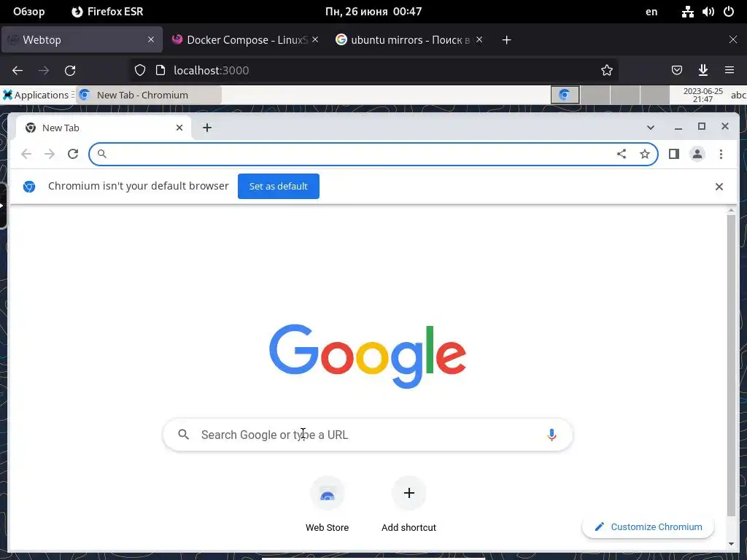This screenshot has width=747, height=560.
Task: Open the date and time Пн, 26 июня
Action: coord(373,12)
